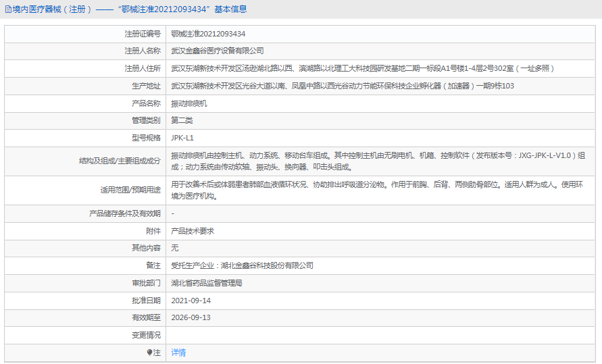
Task: Click the 注册人住所 label cell
Action: [85, 68]
